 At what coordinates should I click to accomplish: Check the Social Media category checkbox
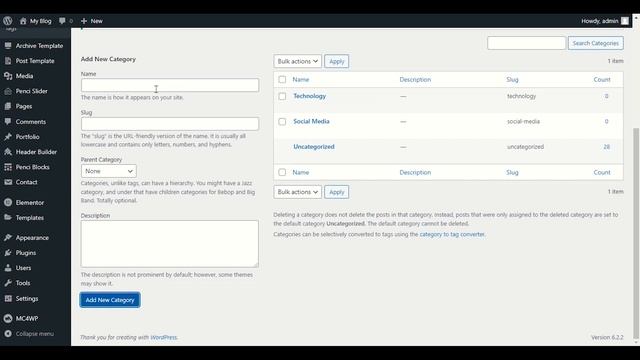point(282,122)
